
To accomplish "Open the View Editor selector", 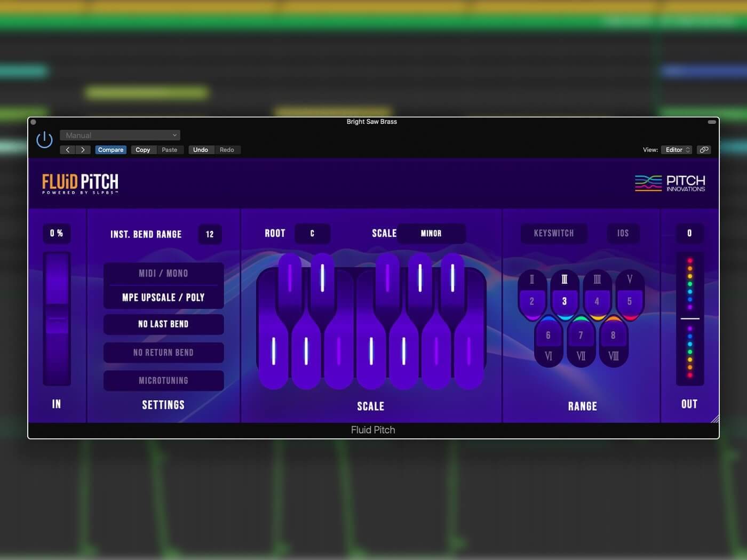I will [676, 150].
